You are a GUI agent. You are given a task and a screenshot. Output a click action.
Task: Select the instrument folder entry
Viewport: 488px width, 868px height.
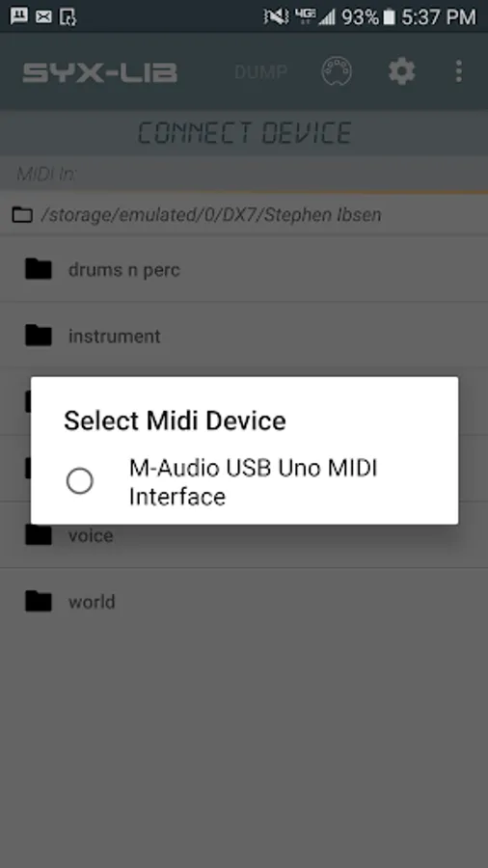pos(244,336)
